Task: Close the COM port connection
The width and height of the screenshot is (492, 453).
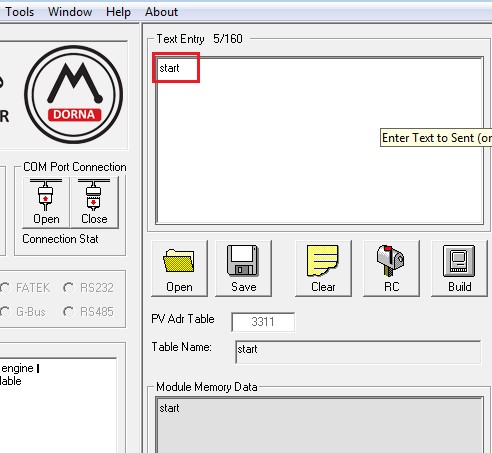Action: tap(94, 202)
